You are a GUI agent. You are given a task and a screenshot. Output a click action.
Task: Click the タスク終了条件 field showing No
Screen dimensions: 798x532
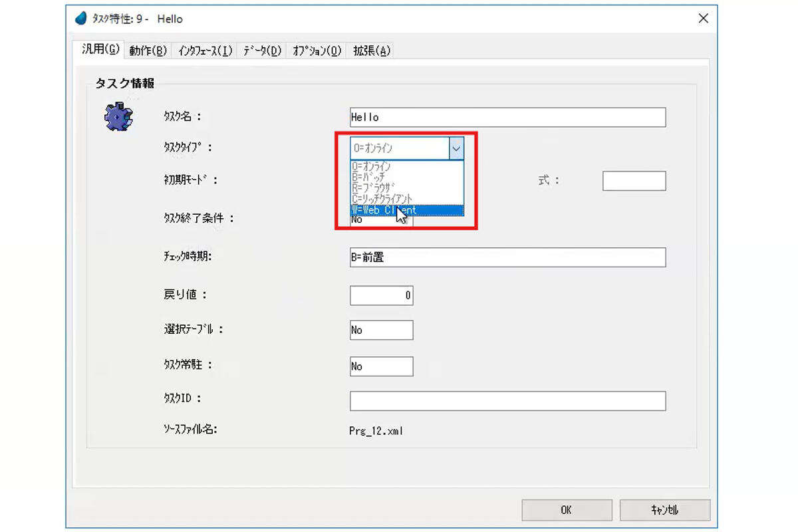coord(381,221)
